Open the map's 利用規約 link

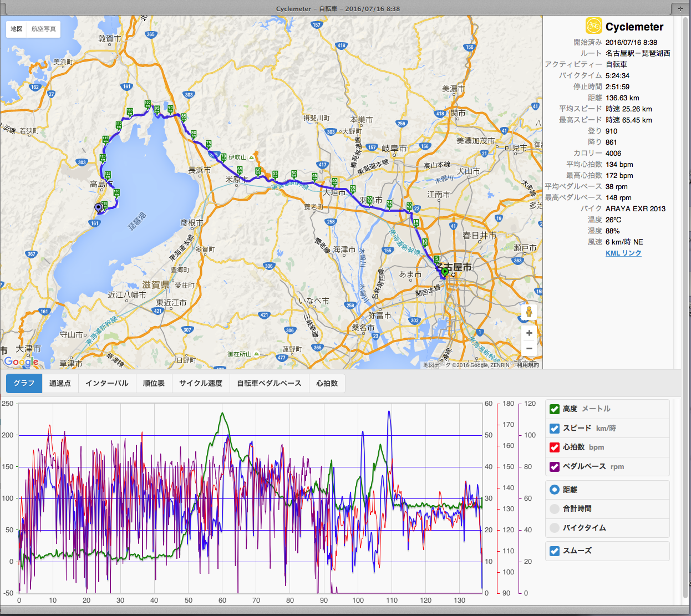pyautogui.click(x=527, y=365)
